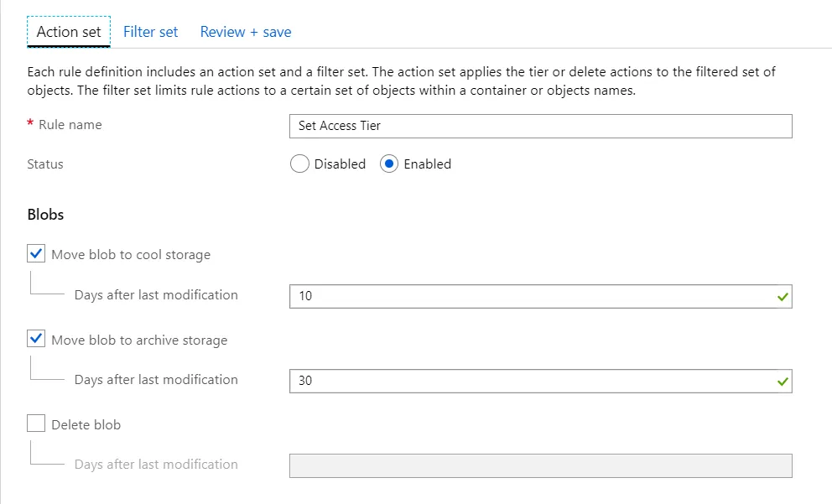The width and height of the screenshot is (832, 504).
Task: Open the Review + save tab
Action: [246, 32]
